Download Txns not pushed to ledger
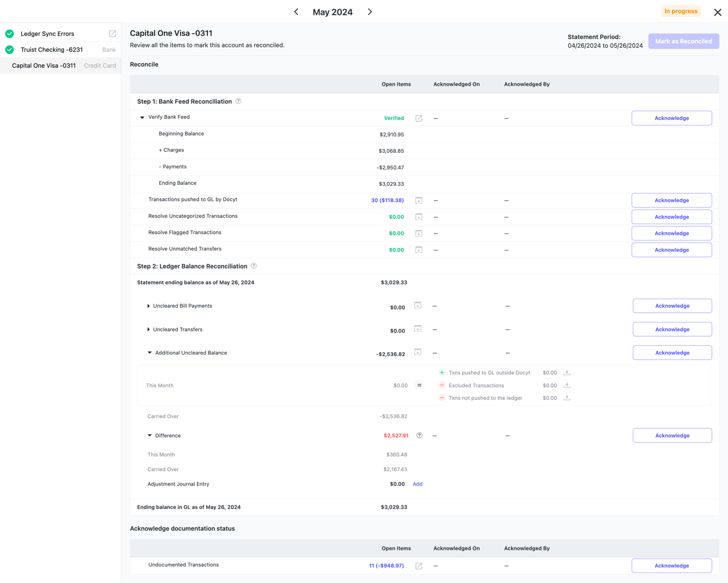 tap(567, 398)
